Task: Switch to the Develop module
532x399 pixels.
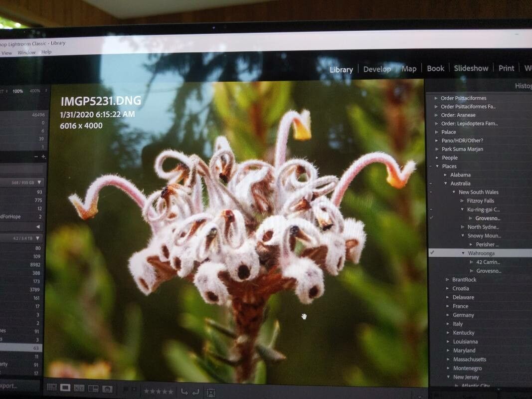Action: [377, 69]
